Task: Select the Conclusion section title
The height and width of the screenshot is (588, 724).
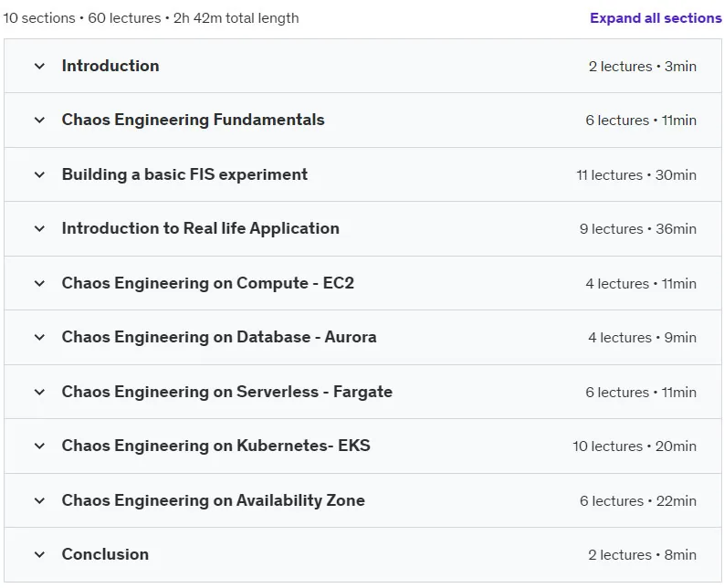Action: (105, 554)
